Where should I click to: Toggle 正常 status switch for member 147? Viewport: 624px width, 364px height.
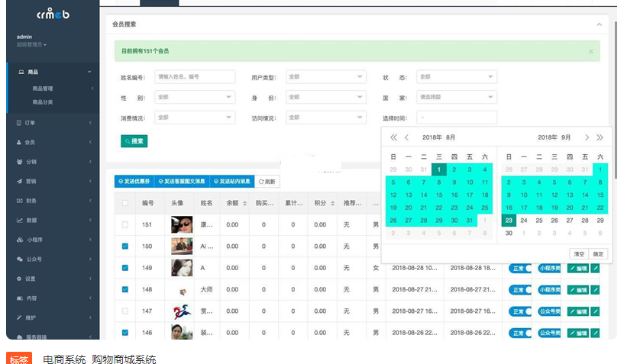[x=520, y=311]
